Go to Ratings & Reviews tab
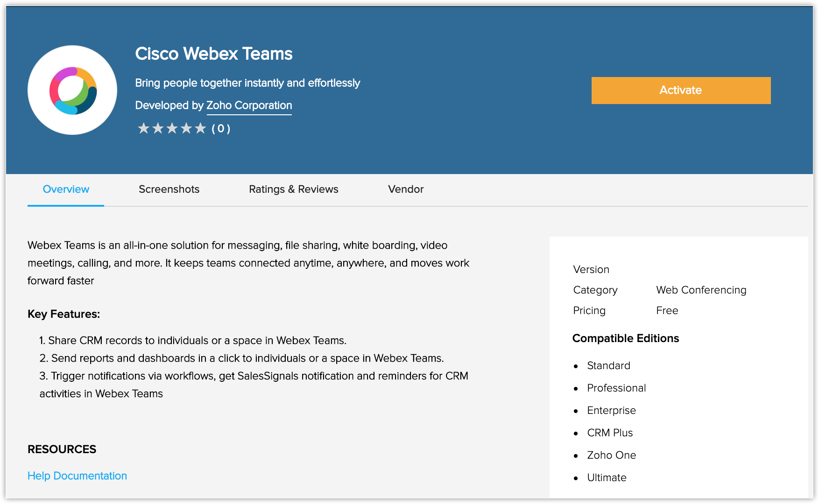 click(x=293, y=189)
